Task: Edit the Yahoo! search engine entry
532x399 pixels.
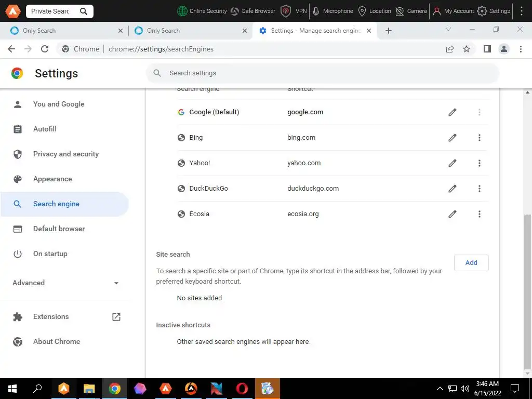Action: (x=453, y=163)
